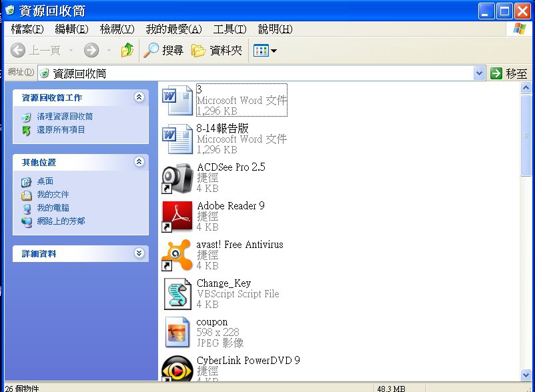Click the title bar recycle bin icon

[9, 10]
